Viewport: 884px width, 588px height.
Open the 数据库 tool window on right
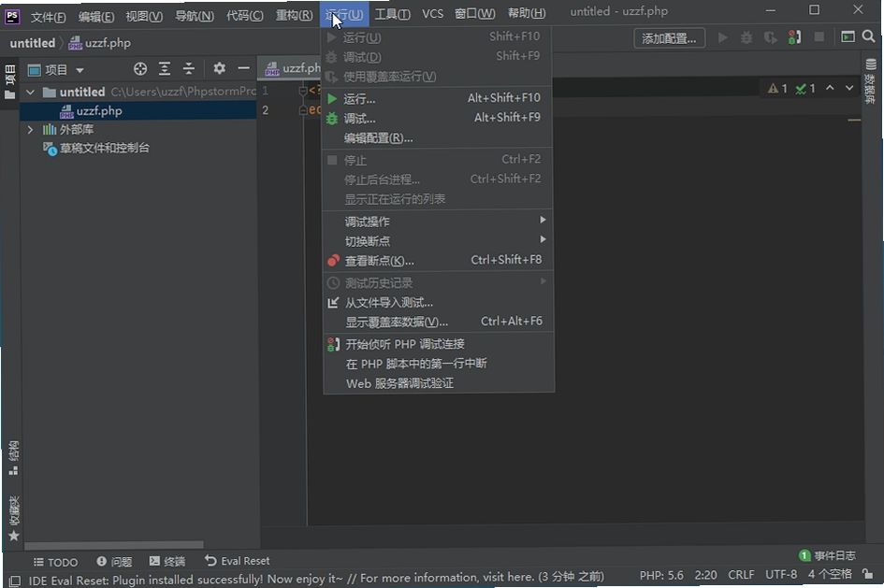click(871, 81)
